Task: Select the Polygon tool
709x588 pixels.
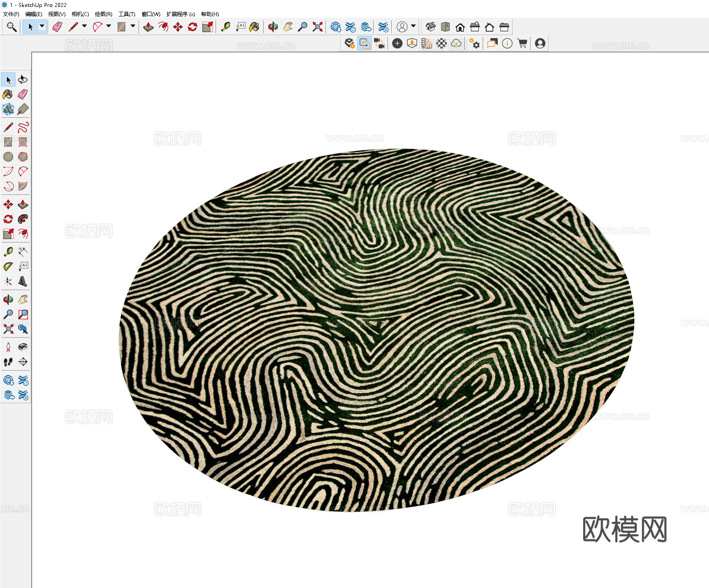Action: click(23, 157)
